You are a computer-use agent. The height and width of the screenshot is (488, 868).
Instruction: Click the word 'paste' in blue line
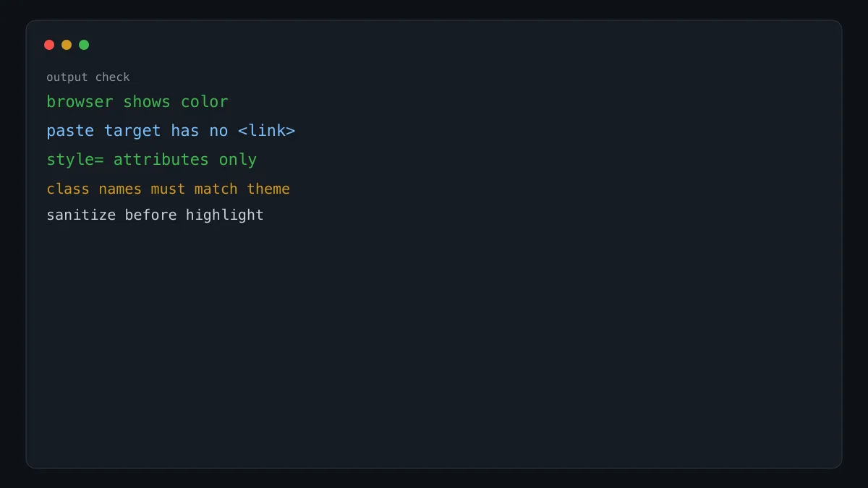tap(70, 131)
